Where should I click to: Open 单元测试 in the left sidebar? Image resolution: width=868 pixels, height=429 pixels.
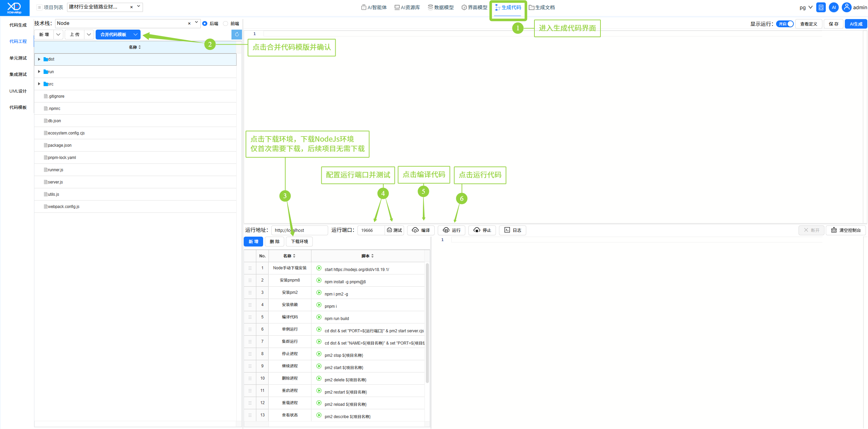tap(18, 58)
